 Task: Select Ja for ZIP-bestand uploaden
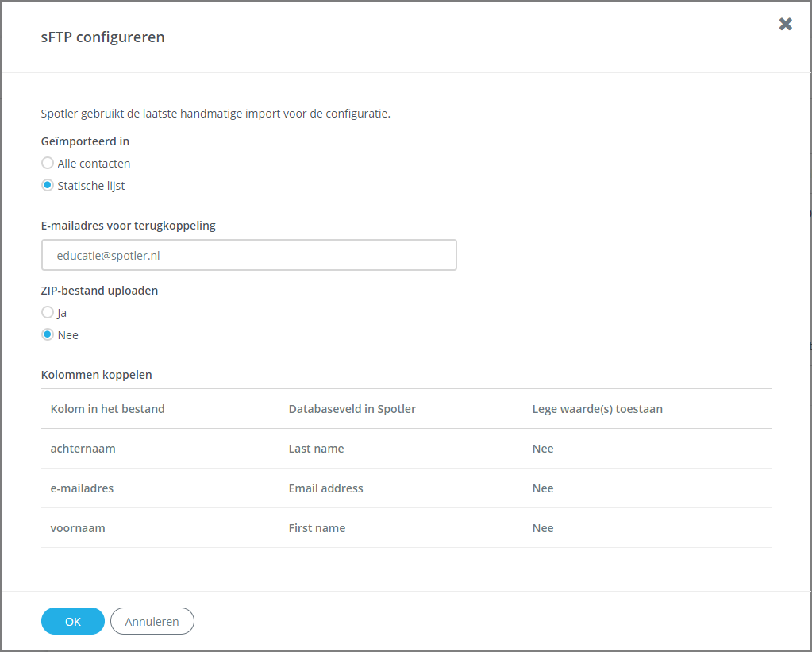48,313
